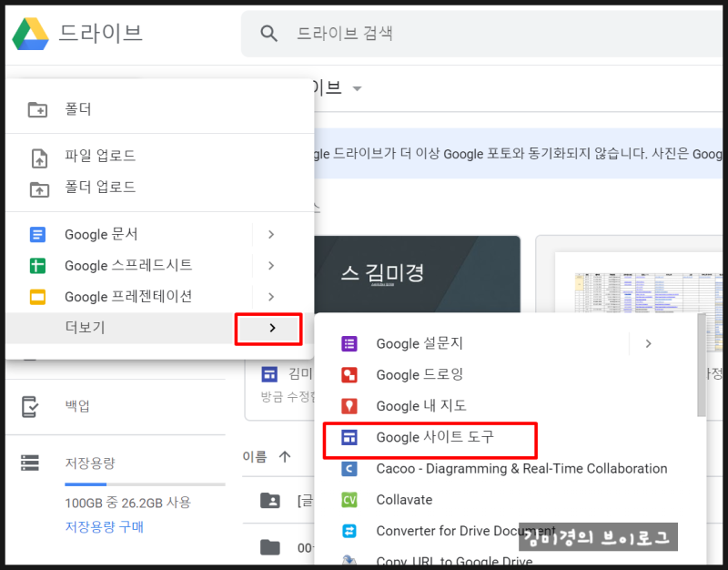Select Google 스프레드시트 menu item
The height and width of the screenshot is (570, 728).
point(160,266)
